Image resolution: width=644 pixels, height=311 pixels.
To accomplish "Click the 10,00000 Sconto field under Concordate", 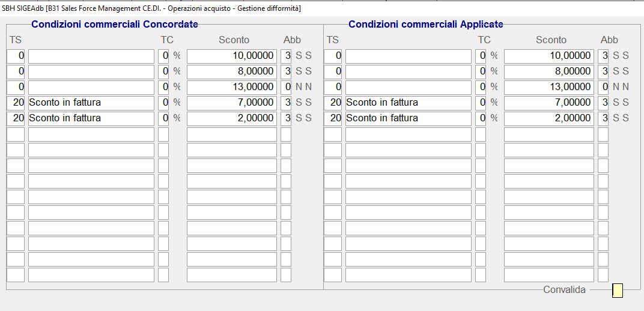I will pyautogui.click(x=232, y=56).
